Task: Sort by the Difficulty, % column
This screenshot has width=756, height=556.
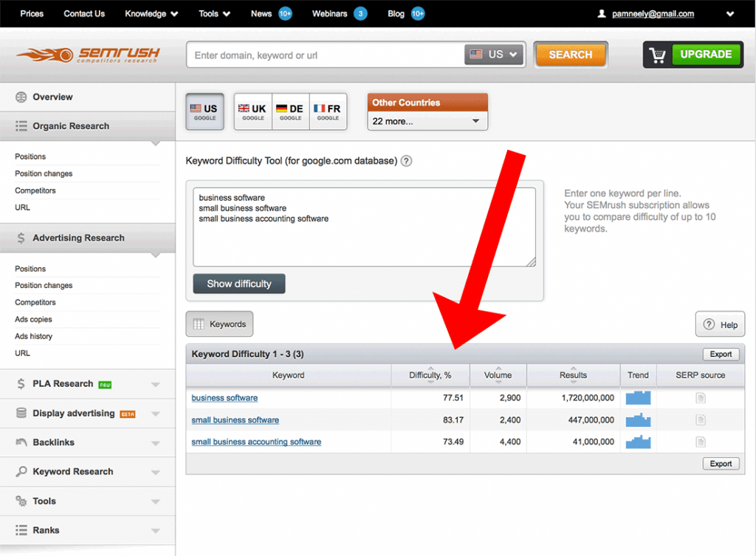Action: [x=430, y=375]
